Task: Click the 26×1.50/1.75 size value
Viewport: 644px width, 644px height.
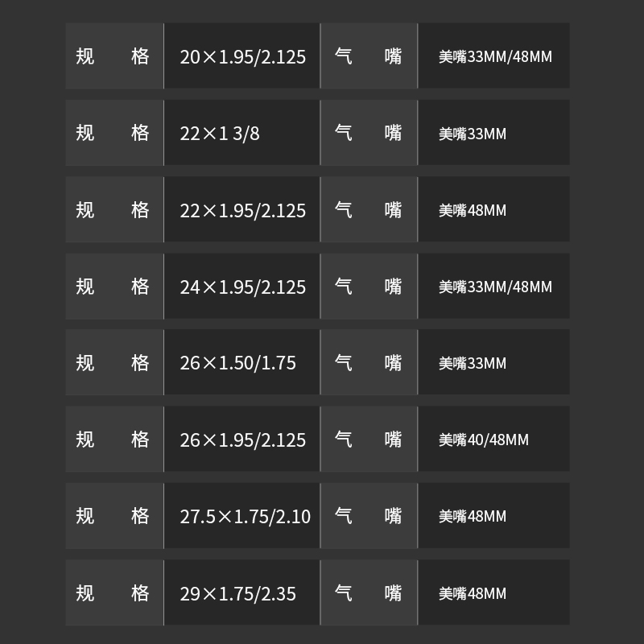Action: tap(237, 363)
